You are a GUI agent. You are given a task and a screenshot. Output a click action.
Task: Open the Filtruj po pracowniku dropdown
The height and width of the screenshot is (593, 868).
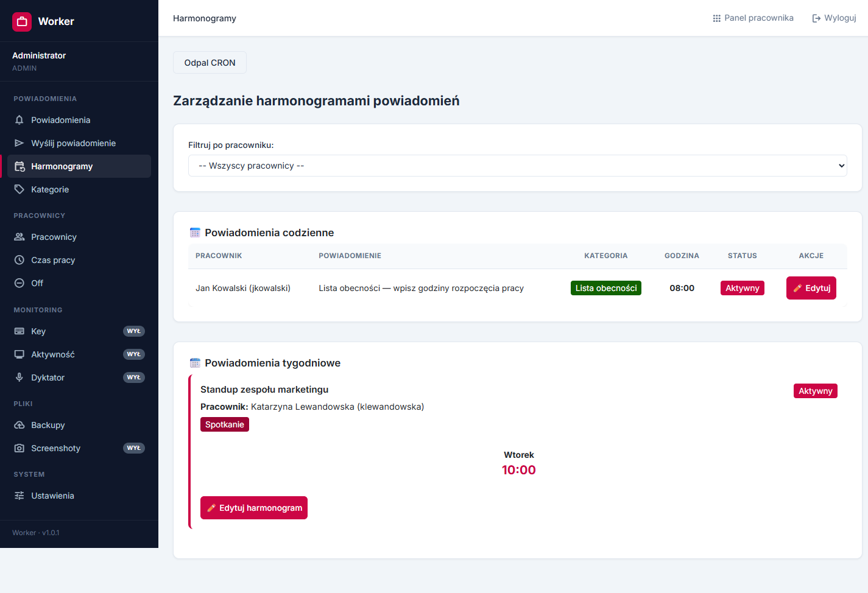pyautogui.click(x=518, y=166)
